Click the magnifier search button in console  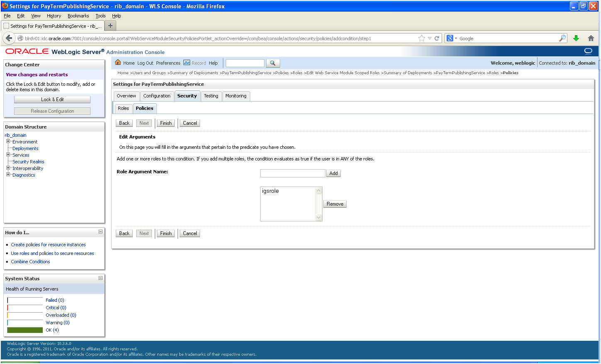(273, 63)
